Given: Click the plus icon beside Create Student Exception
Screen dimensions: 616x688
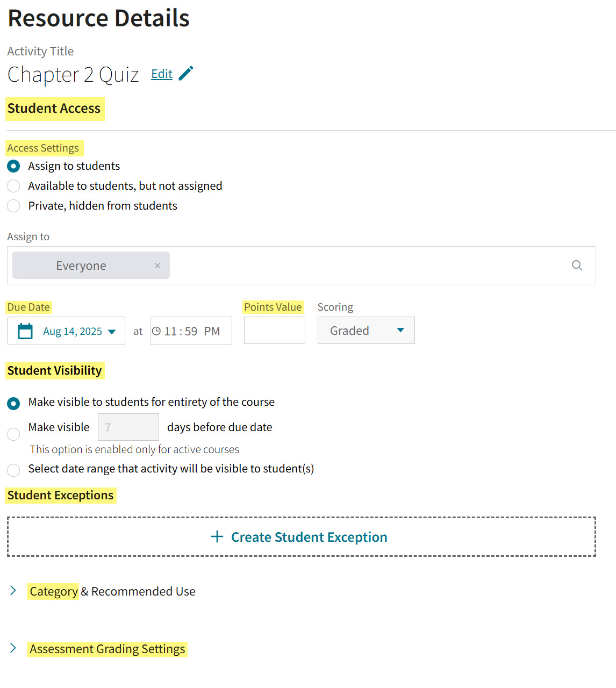Looking at the screenshot, I should (217, 536).
